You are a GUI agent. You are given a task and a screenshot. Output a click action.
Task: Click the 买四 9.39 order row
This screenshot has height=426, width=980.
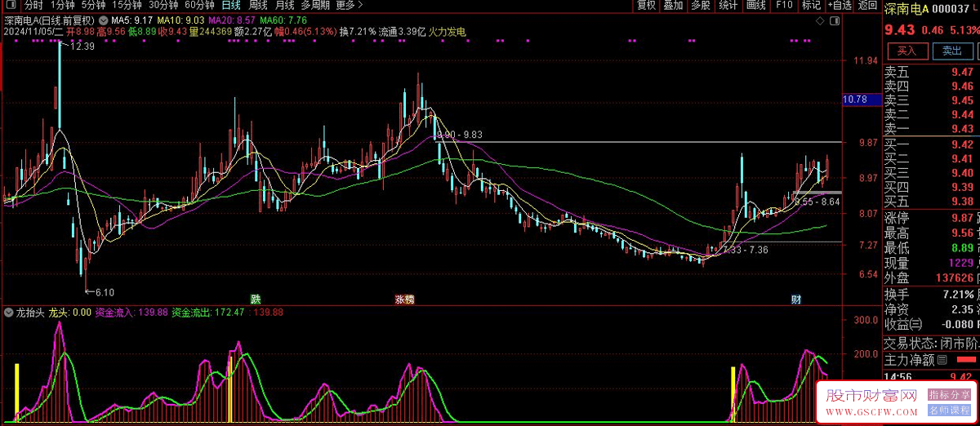coord(931,187)
